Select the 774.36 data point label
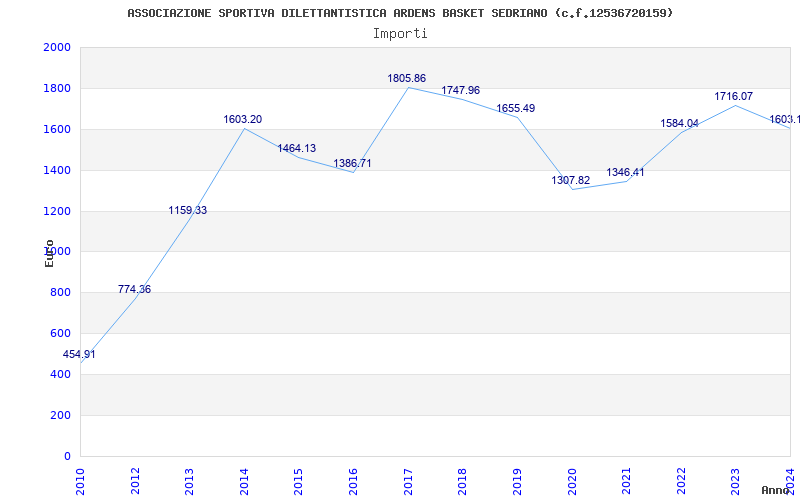 pyautogui.click(x=134, y=289)
